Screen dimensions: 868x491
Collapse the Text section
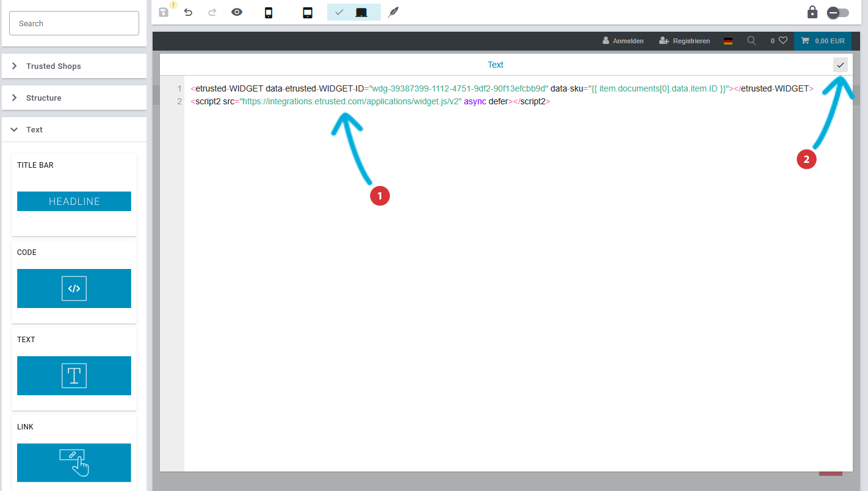(x=74, y=129)
